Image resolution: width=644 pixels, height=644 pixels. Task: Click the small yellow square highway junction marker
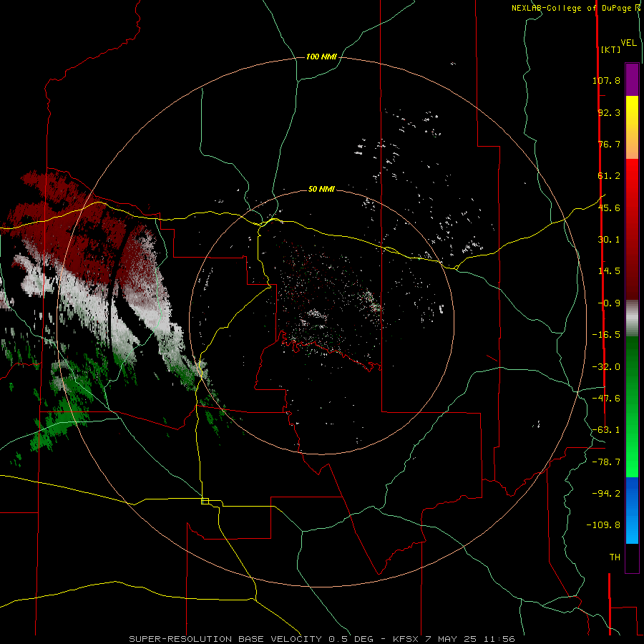(x=205, y=501)
